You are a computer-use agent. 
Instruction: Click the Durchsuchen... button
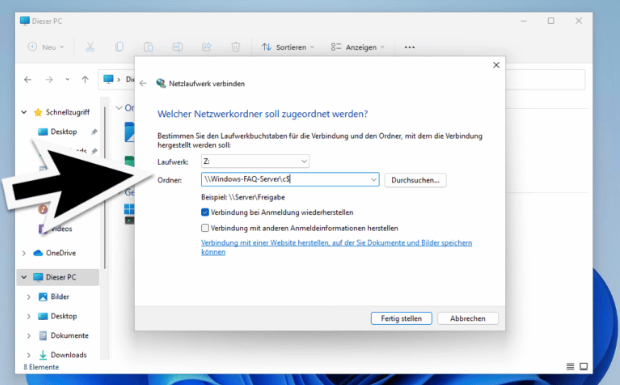(415, 180)
